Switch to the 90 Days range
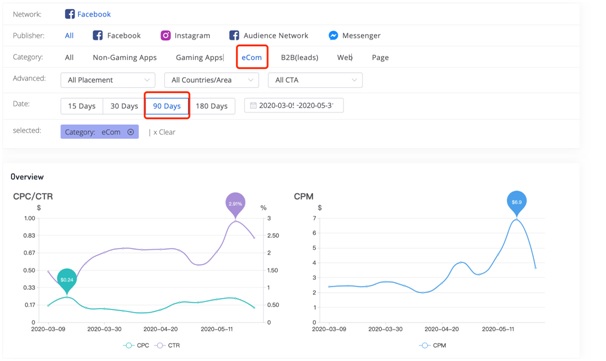The image size is (606, 361). tap(167, 106)
